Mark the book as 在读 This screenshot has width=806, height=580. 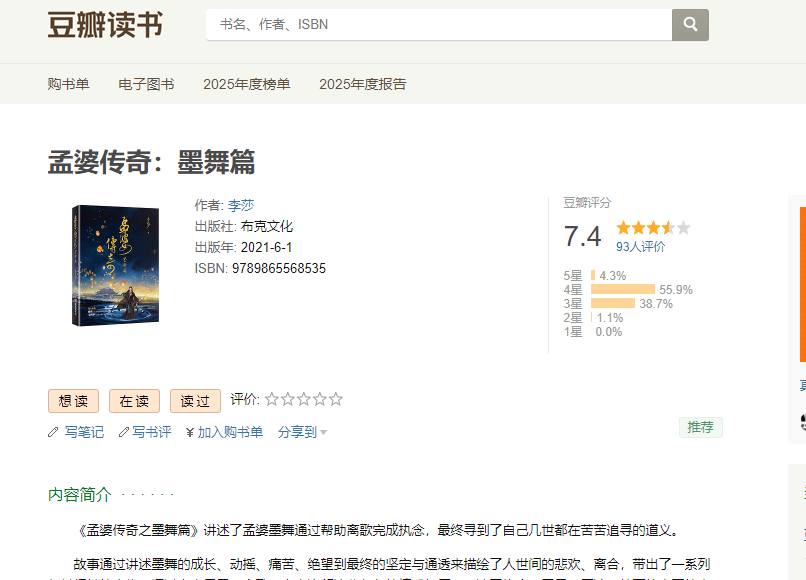tap(134, 401)
